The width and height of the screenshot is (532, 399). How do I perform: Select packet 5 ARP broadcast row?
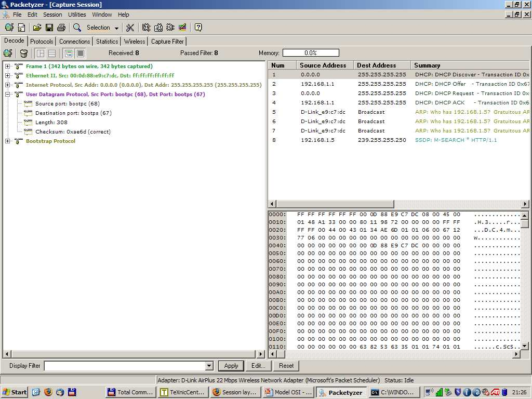399,112
